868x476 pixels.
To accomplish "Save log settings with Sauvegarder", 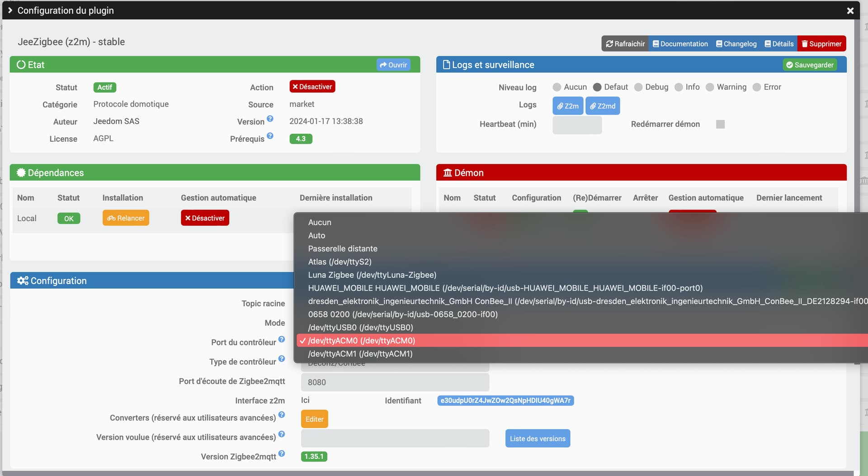I will click(x=810, y=65).
